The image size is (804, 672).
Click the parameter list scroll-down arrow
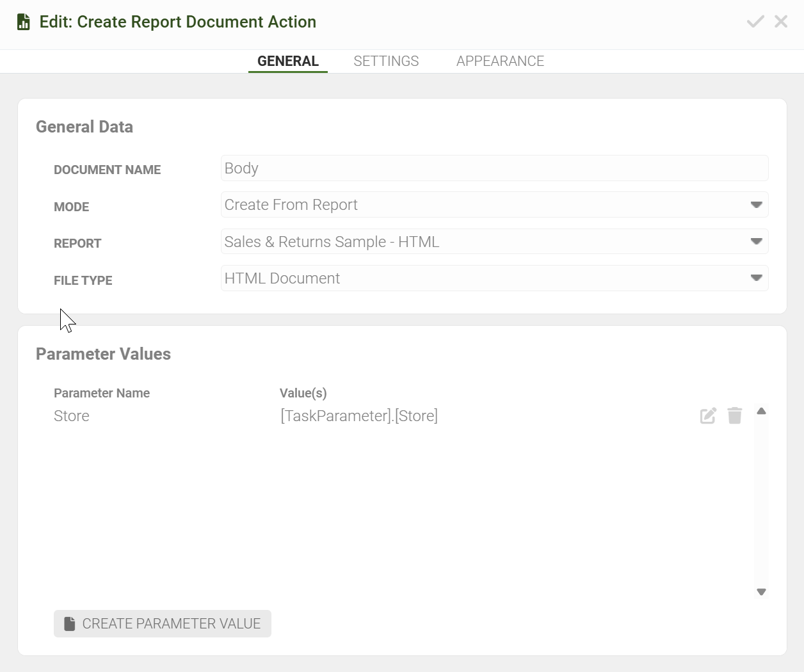click(x=761, y=592)
